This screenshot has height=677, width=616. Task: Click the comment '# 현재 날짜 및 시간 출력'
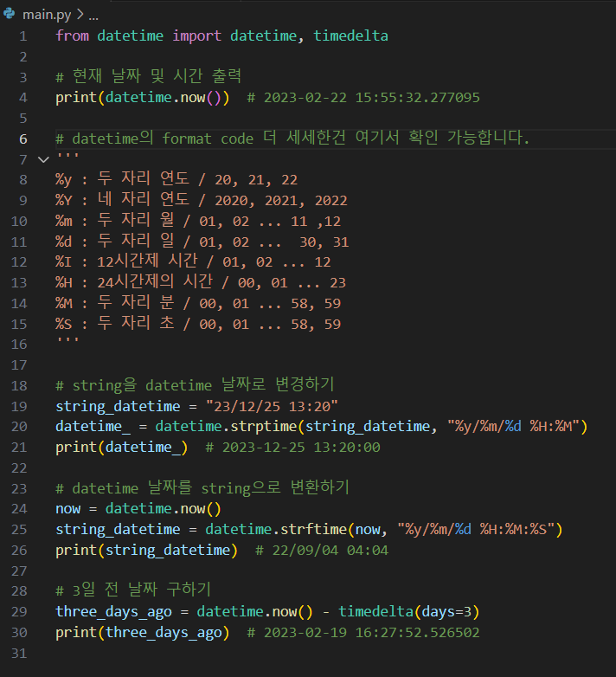pyautogui.click(x=149, y=77)
